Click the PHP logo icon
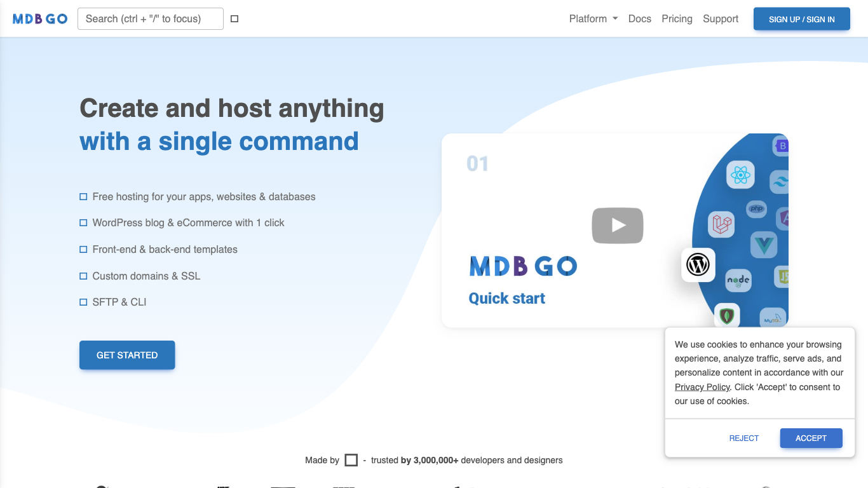Image resolution: width=868 pixels, height=488 pixels. pos(756,208)
